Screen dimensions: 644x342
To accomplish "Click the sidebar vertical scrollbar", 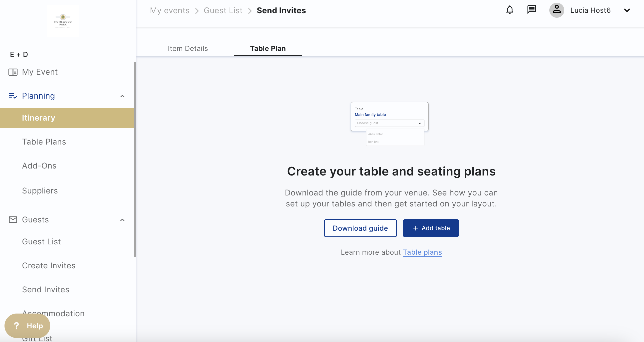I will (x=135, y=160).
